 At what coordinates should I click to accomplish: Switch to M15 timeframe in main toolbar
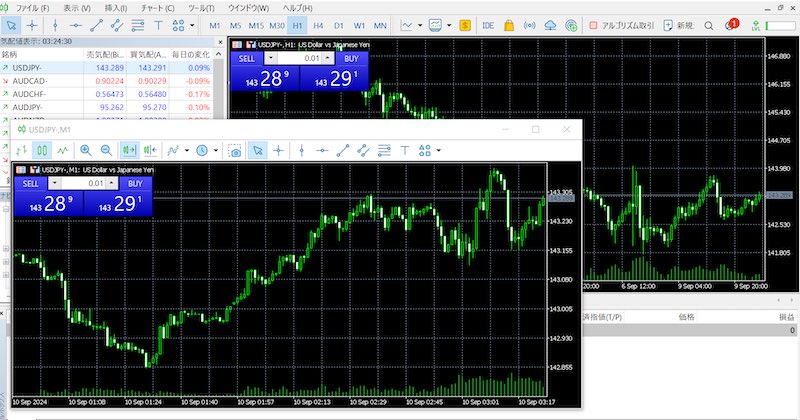256,25
